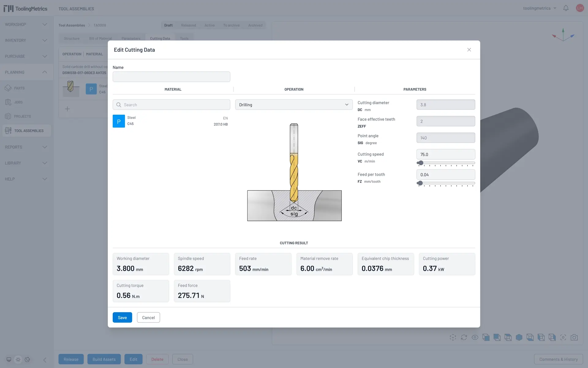Viewport: 588px width, 368px height.
Task: Click the Save button
Action: tap(122, 317)
